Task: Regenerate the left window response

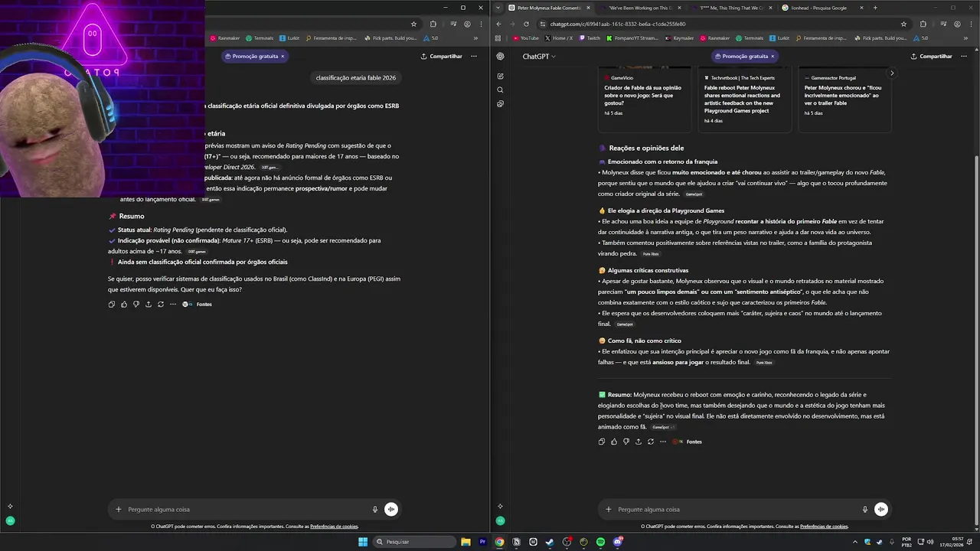Action: (x=161, y=304)
